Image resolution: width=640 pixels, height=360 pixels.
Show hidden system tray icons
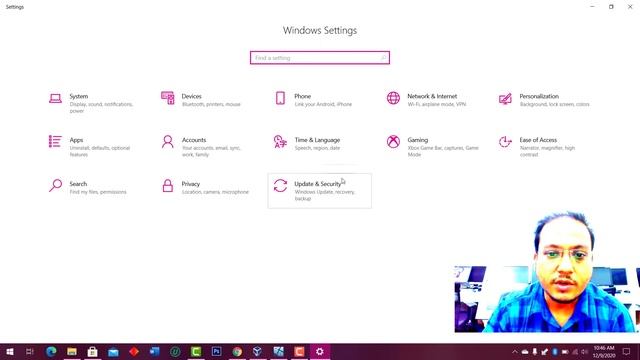(x=515, y=351)
